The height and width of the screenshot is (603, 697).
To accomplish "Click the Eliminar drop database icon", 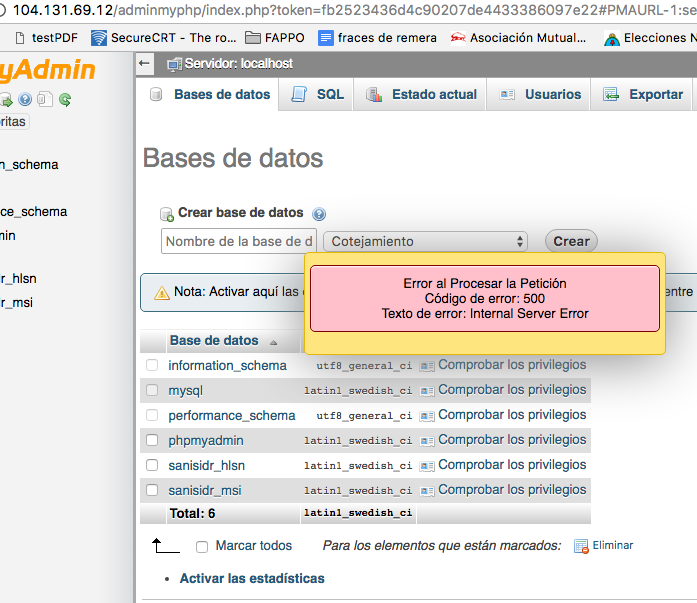I will (580, 546).
